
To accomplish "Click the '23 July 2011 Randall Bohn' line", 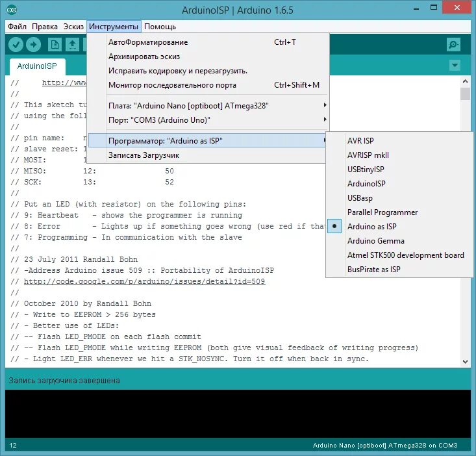I will (x=74, y=259).
